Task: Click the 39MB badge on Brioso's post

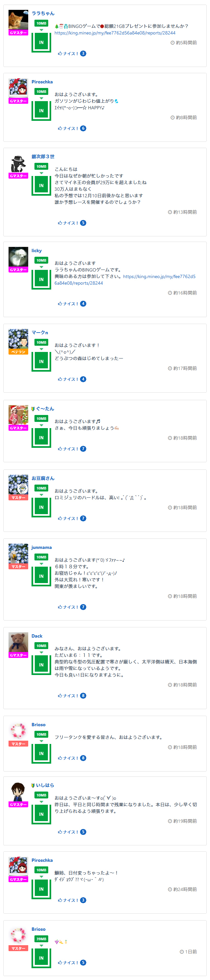Action: (41, 939)
